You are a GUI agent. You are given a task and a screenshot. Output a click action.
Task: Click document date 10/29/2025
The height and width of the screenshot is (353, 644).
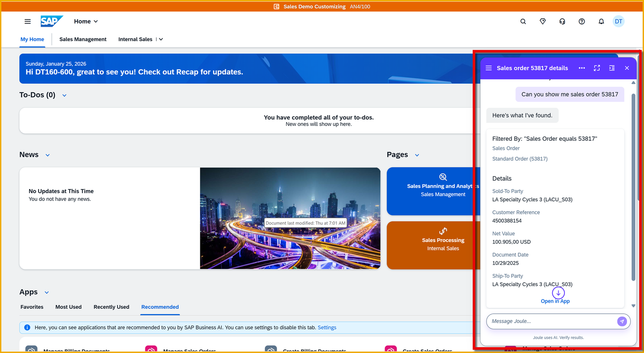click(x=506, y=263)
